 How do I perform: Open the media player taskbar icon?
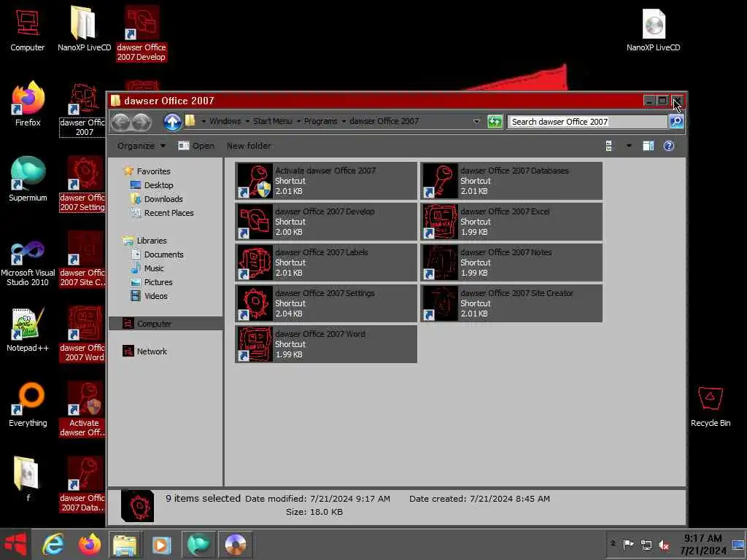click(161, 544)
